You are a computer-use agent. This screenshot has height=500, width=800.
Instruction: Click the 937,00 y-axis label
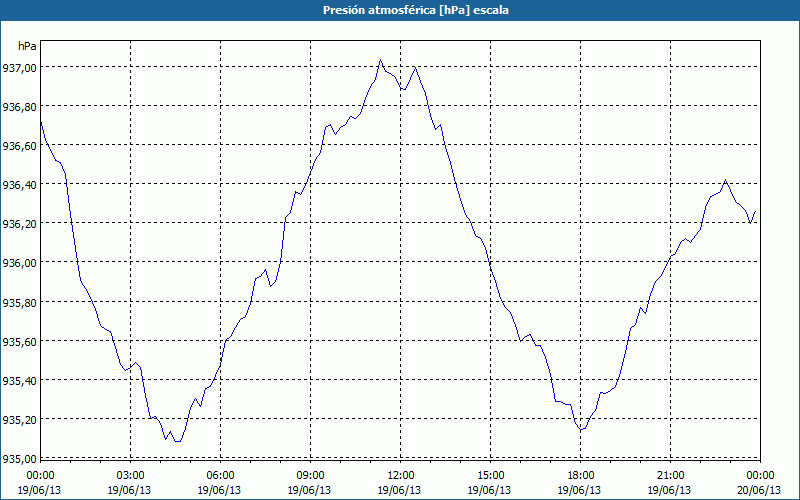[19, 68]
